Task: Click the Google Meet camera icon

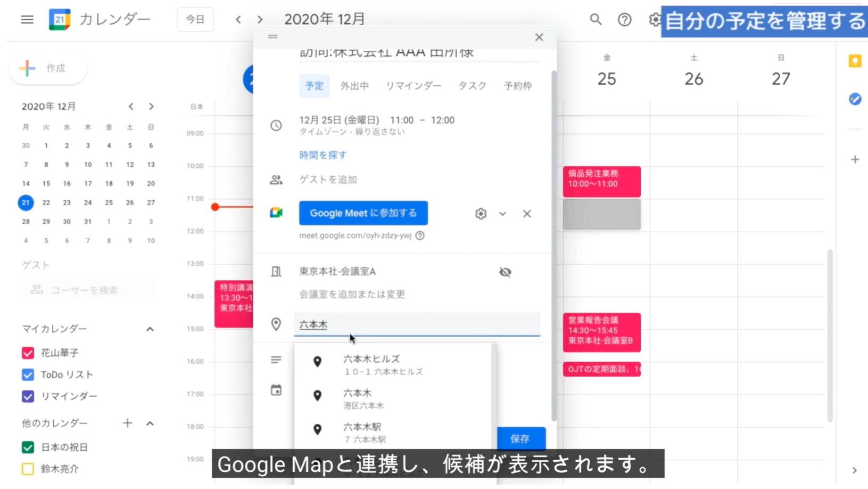Action: coord(276,213)
